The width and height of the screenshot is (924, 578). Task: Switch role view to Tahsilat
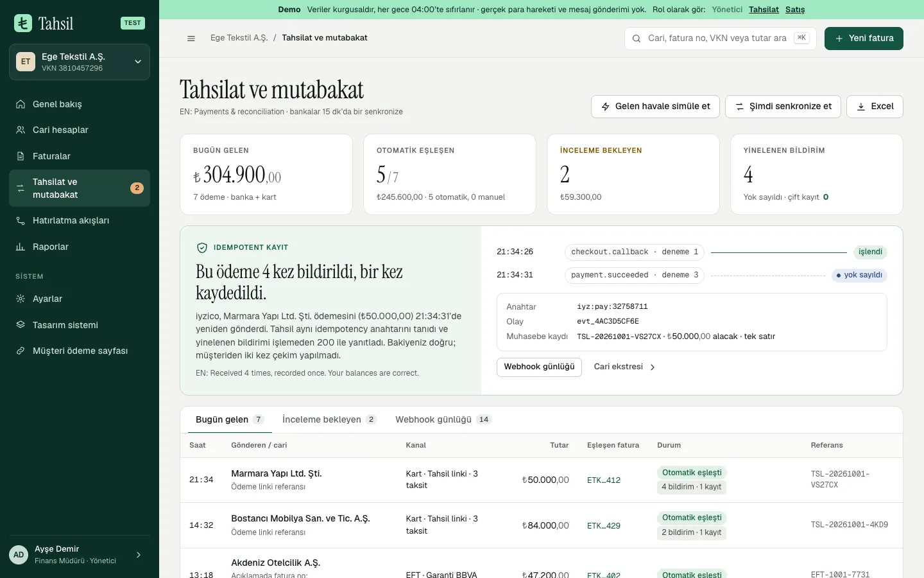[x=764, y=10]
